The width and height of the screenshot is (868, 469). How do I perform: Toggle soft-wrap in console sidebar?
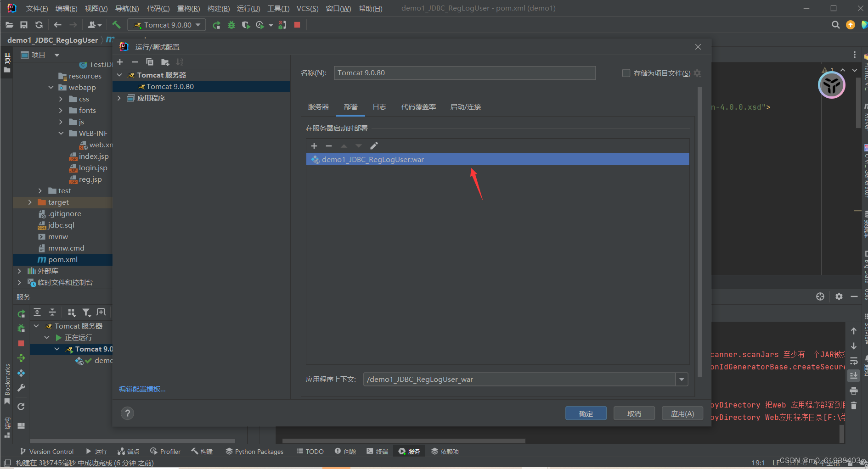coord(854,361)
